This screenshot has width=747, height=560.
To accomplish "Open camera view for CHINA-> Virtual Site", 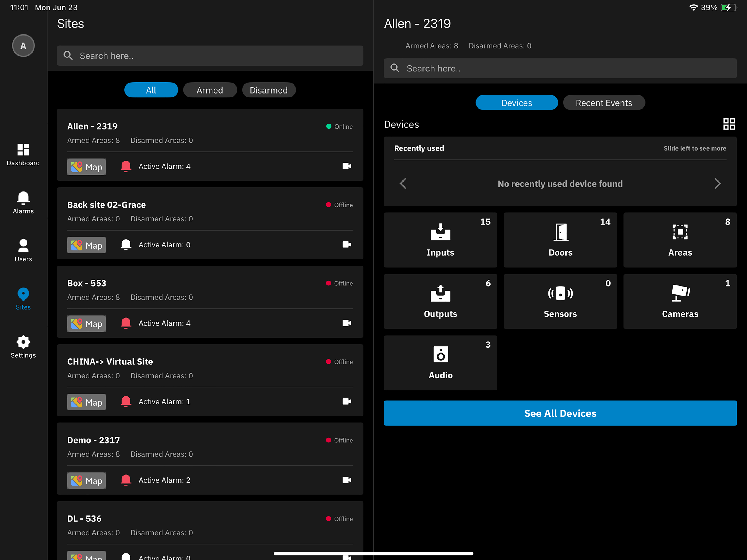I will coord(347,402).
